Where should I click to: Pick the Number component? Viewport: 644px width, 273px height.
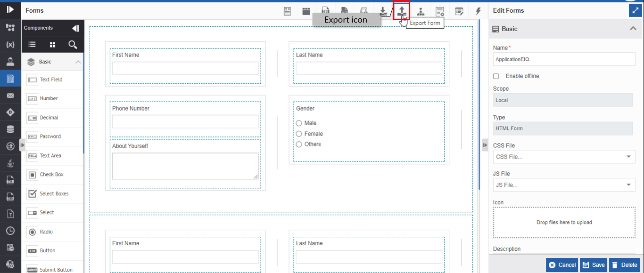(52, 98)
